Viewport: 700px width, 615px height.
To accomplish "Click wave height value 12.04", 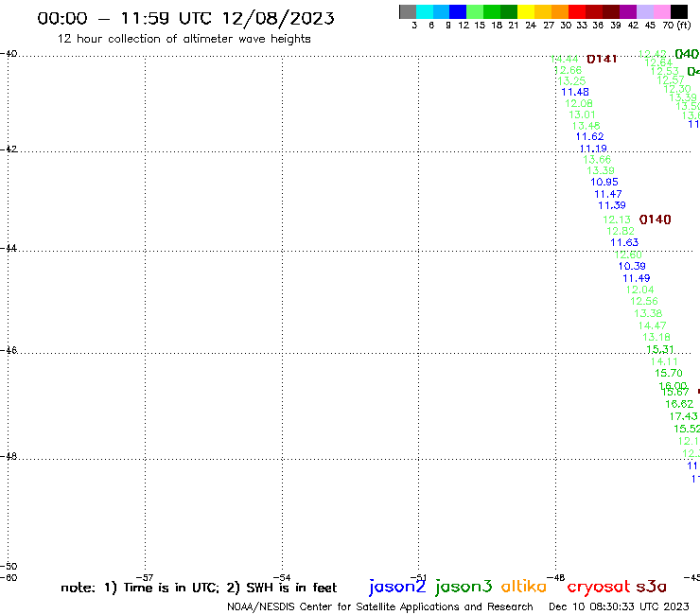I will [640, 290].
